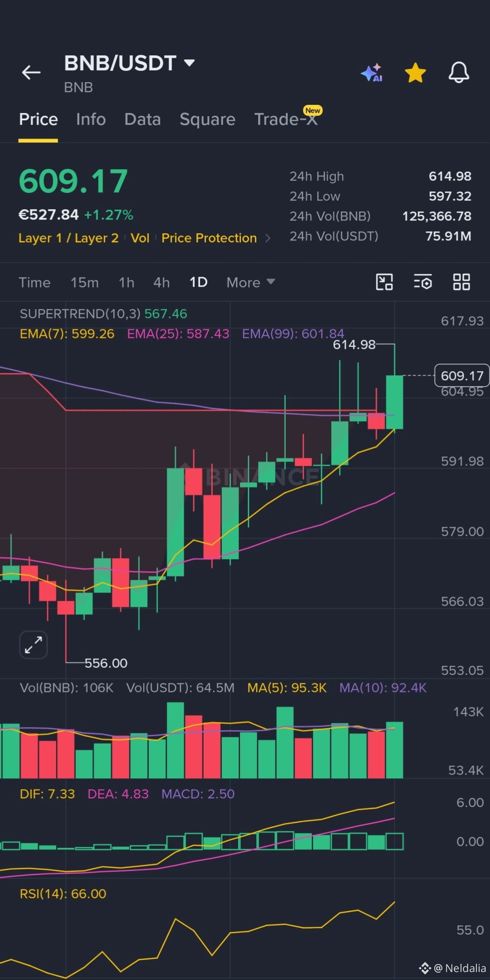Tap the MA(10): 92.4K volume label
Viewport: 490px width, 980px height.
tap(383, 688)
